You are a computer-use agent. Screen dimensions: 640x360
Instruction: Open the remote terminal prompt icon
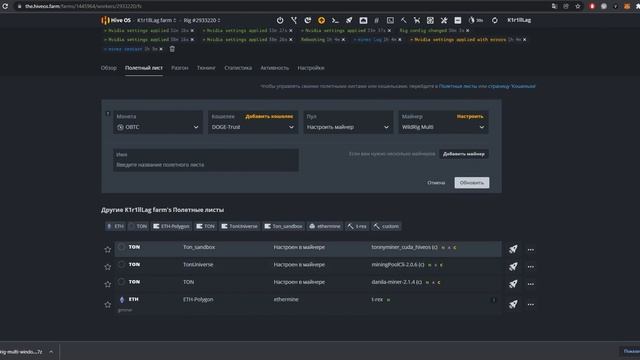[335, 20]
